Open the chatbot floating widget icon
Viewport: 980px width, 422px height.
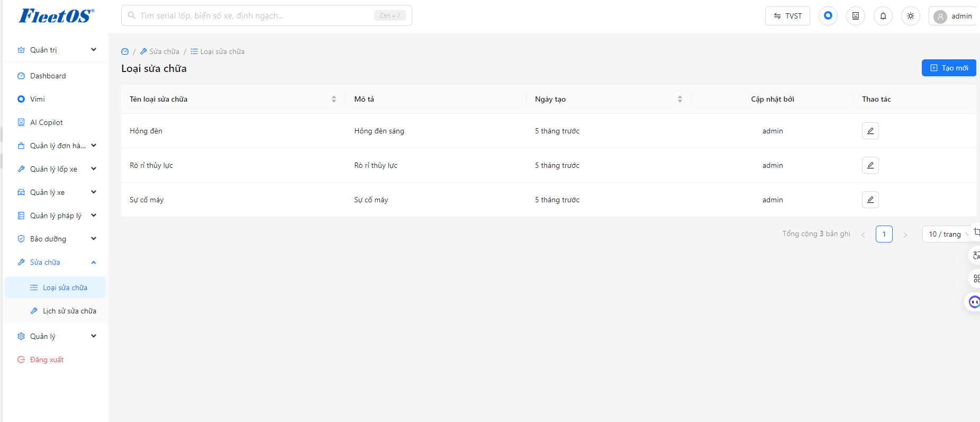(974, 302)
